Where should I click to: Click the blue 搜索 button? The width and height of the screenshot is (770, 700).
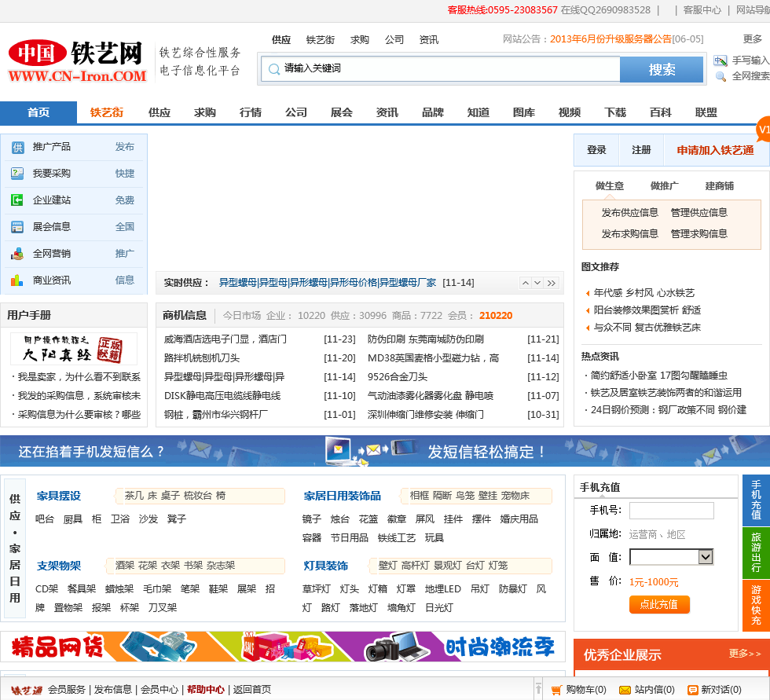(662, 69)
